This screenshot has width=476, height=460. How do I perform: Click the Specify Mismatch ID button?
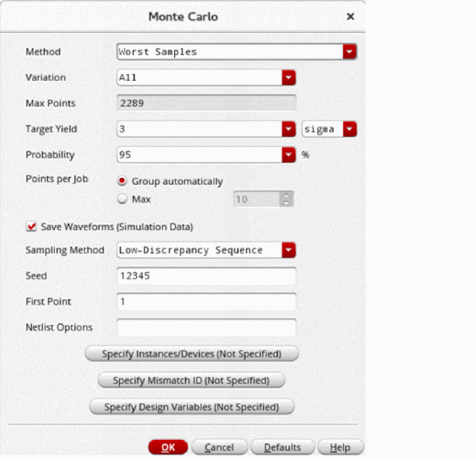191,380
